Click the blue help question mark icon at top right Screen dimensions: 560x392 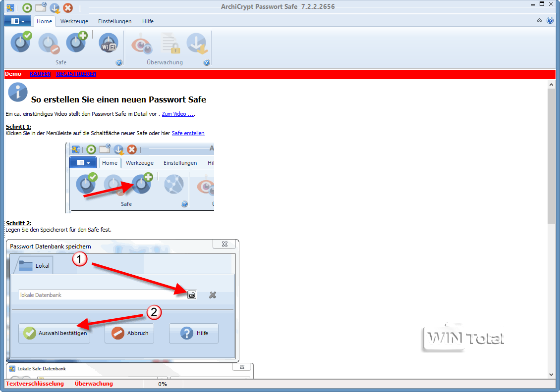(x=550, y=20)
